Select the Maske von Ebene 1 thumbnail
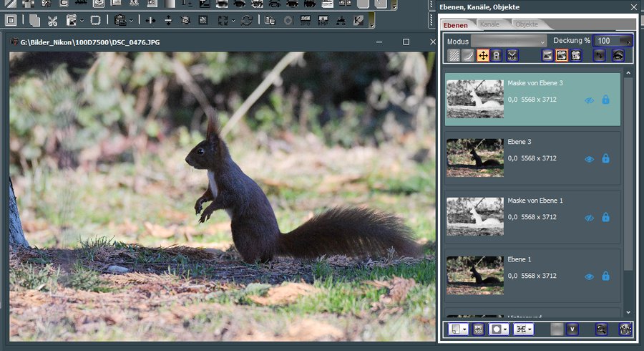 click(475, 216)
